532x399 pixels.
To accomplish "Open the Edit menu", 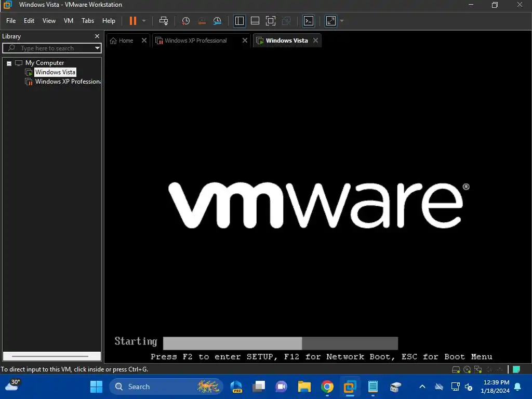I will 29,21.
